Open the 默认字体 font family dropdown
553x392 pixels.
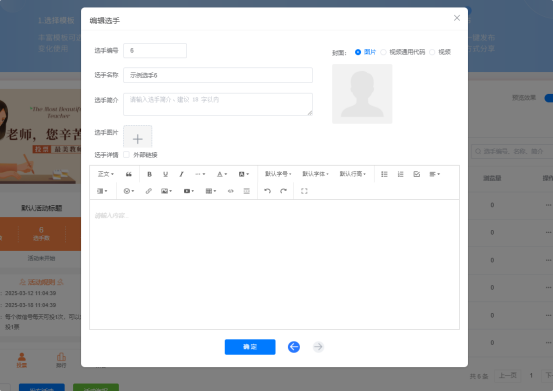(x=316, y=174)
